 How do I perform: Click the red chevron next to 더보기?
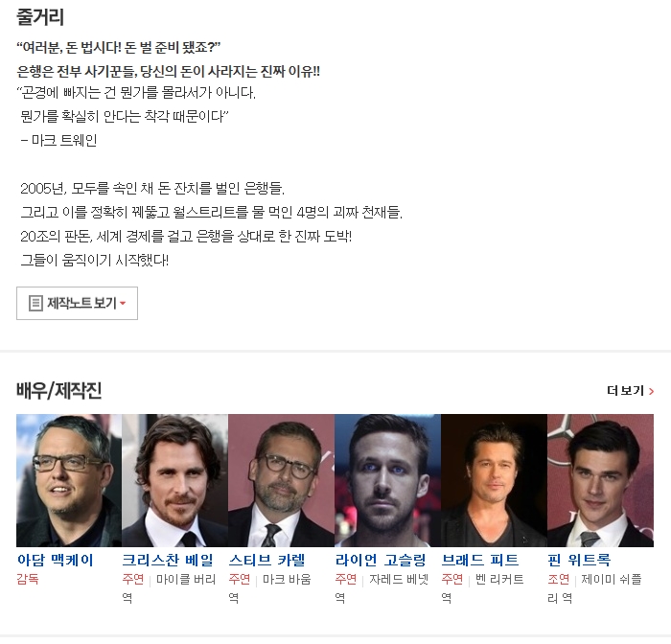[651, 391]
